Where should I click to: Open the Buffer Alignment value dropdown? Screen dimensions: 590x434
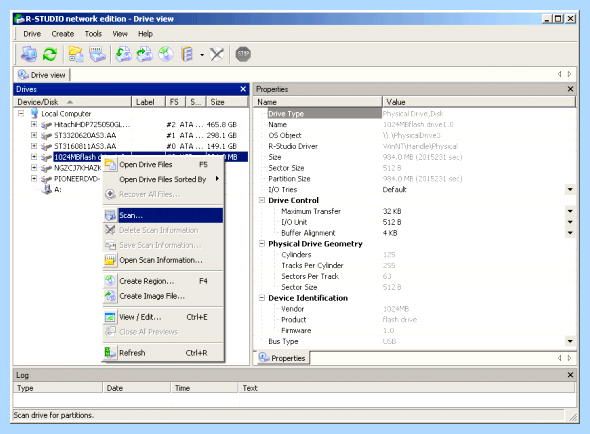click(x=570, y=233)
